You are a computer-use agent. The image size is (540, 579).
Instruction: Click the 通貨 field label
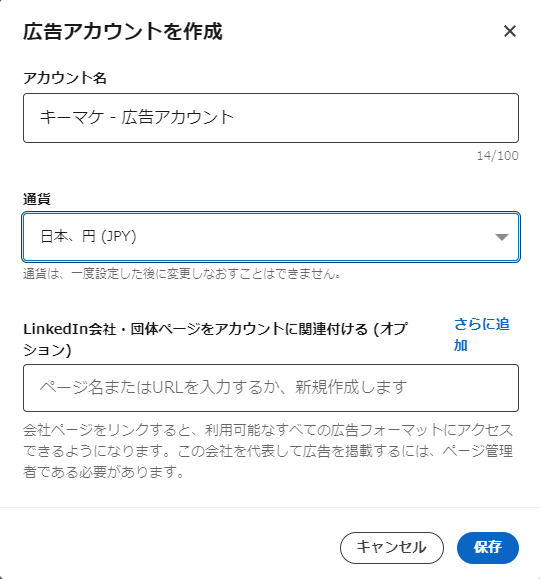tap(37, 199)
